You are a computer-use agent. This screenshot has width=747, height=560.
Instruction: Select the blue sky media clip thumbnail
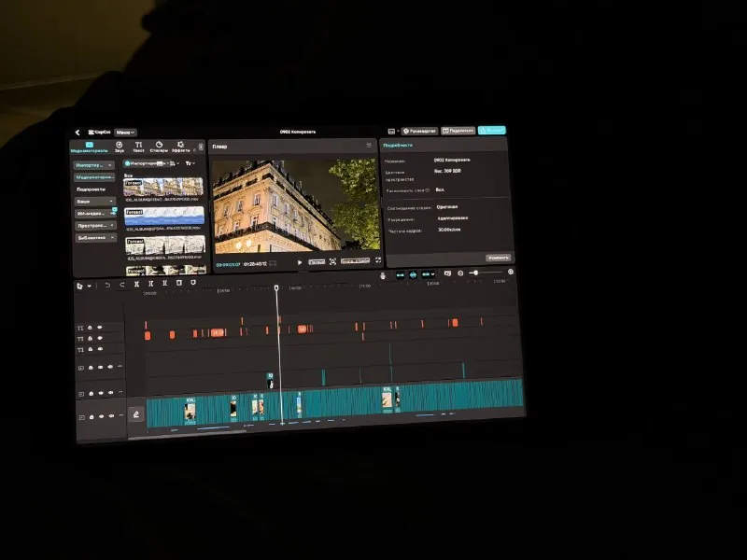(x=164, y=217)
